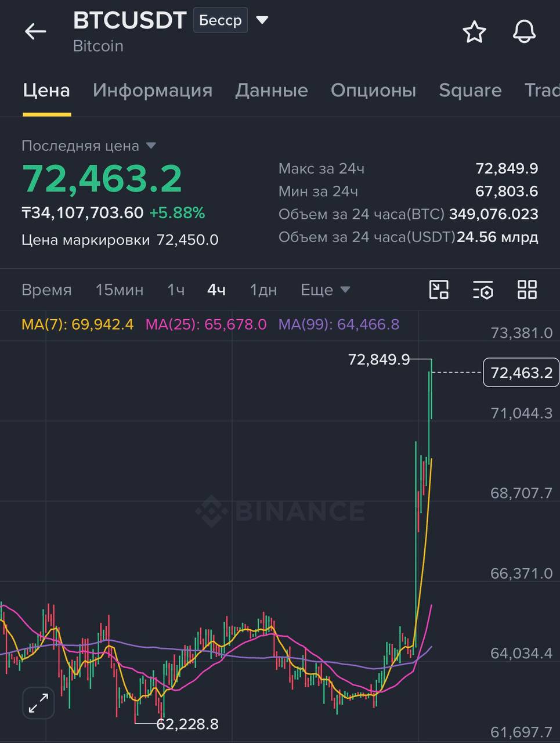Select the Цена tab

[x=46, y=91]
